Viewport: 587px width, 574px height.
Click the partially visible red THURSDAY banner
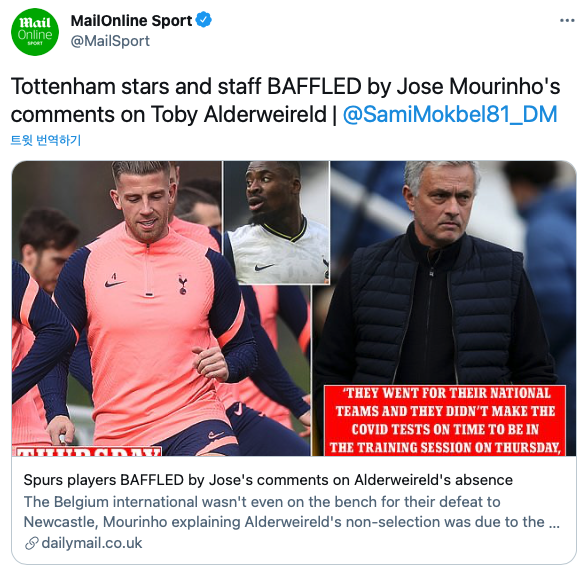click(88, 451)
